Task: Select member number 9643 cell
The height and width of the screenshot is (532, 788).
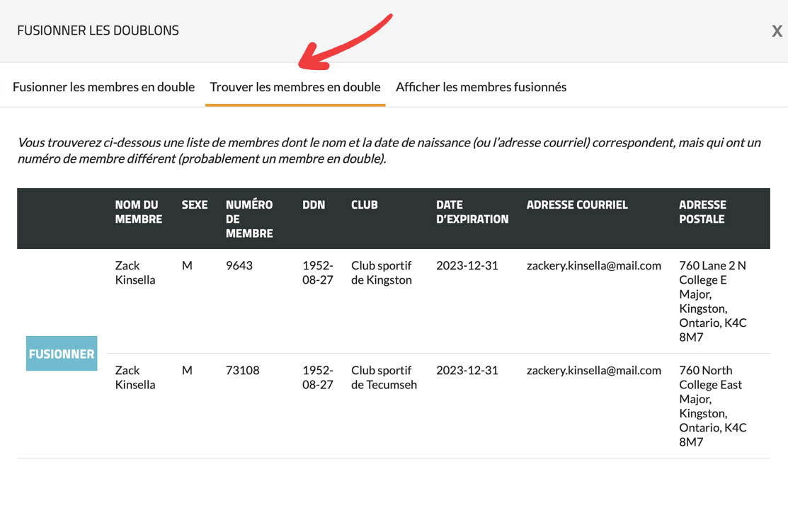Action: click(x=239, y=265)
